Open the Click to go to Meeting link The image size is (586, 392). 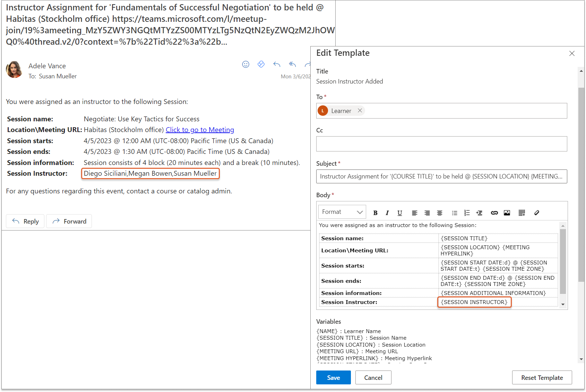click(200, 130)
